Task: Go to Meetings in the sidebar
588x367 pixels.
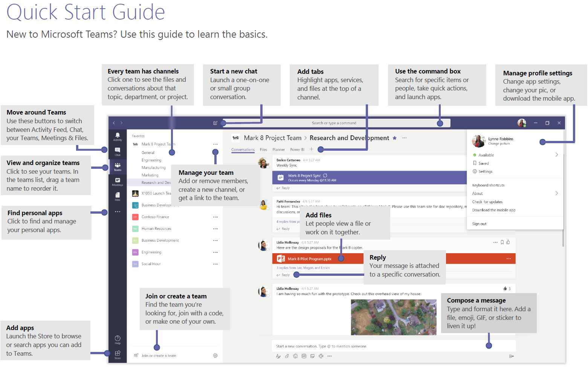Action: (x=118, y=182)
